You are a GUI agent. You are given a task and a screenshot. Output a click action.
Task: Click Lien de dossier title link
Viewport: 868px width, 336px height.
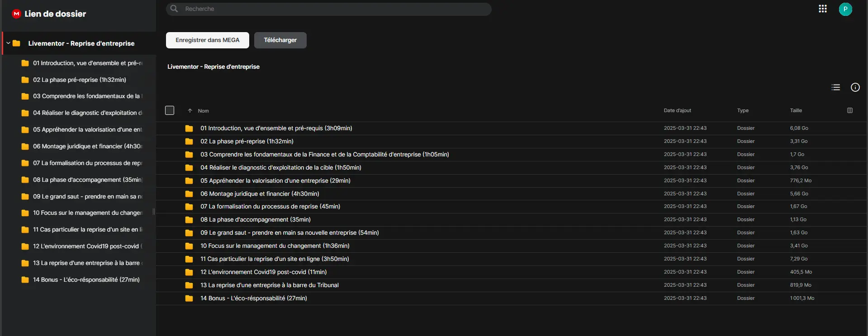point(55,14)
